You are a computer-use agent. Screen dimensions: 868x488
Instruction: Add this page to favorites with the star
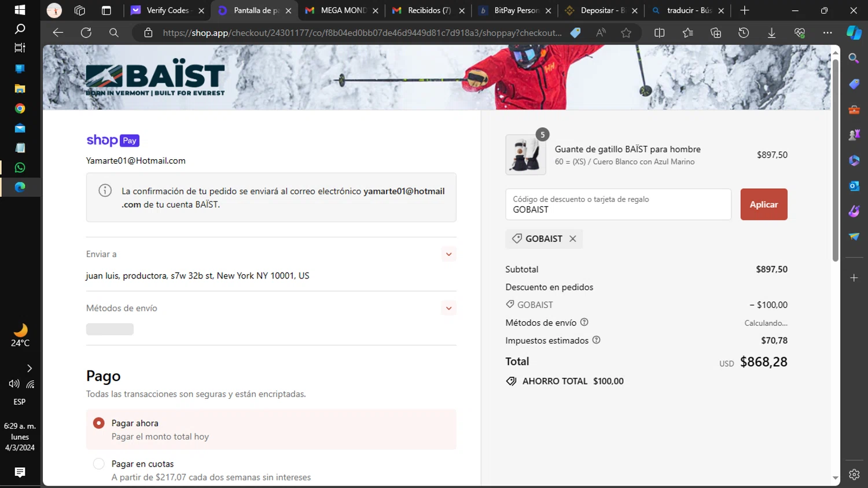coord(626,33)
